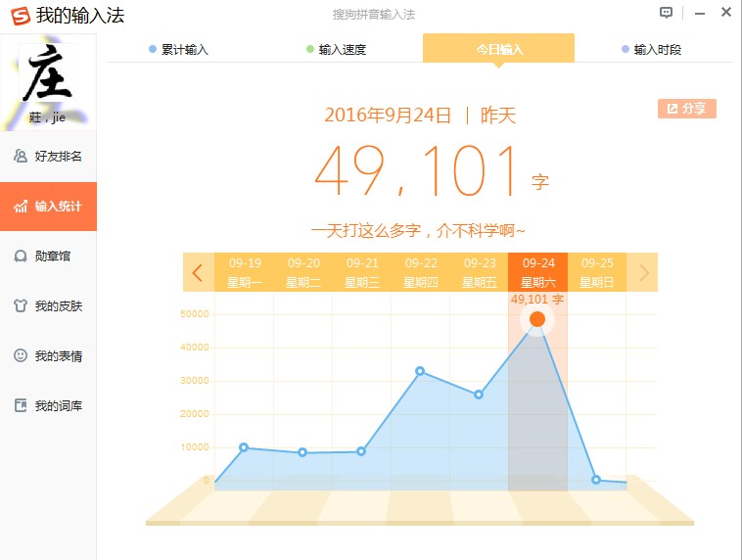Screen dimensions: 742x560
Task: Click the 10000 axis label
Action: coord(195,447)
